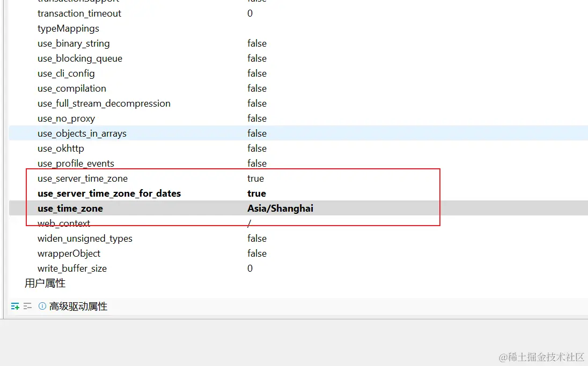This screenshot has height=366, width=588.
Task: Select the use_server_time_zone property name
Action: pos(83,178)
